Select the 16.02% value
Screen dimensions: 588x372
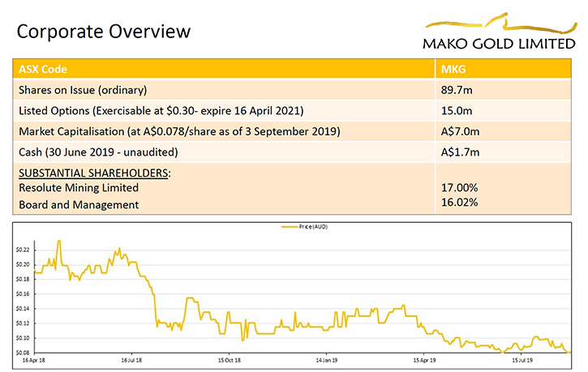(459, 203)
